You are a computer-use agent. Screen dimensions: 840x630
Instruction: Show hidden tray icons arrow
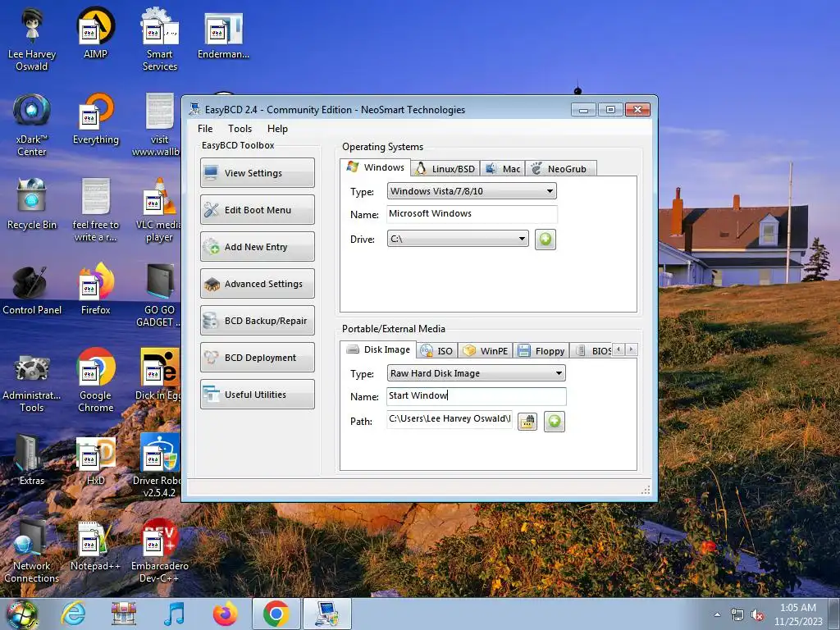(x=717, y=615)
